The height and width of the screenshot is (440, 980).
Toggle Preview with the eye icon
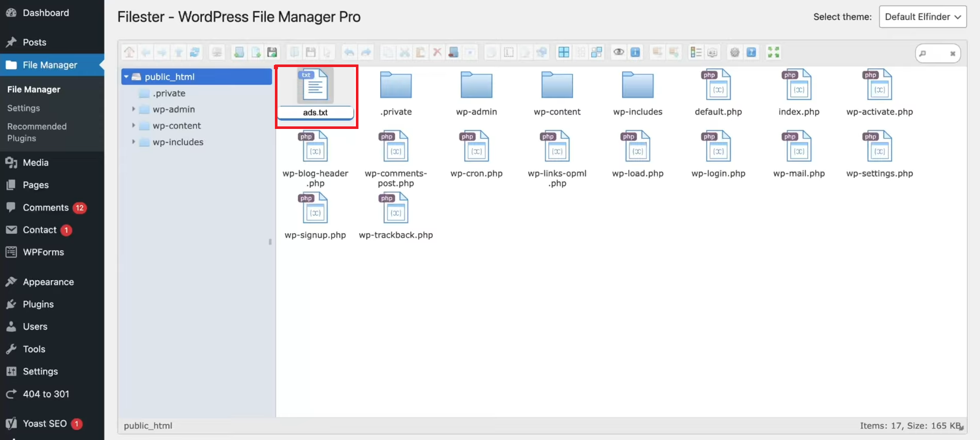click(618, 52)
